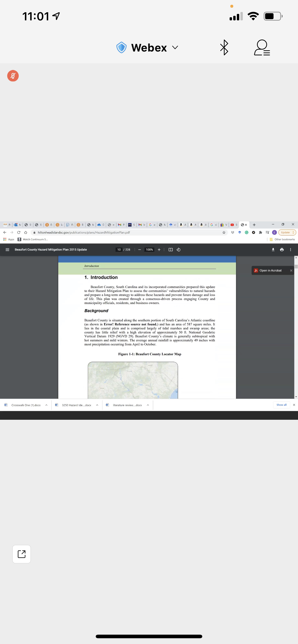
Task: Open the PDF viewer three-dot more menu
Action: click(291, 249)
